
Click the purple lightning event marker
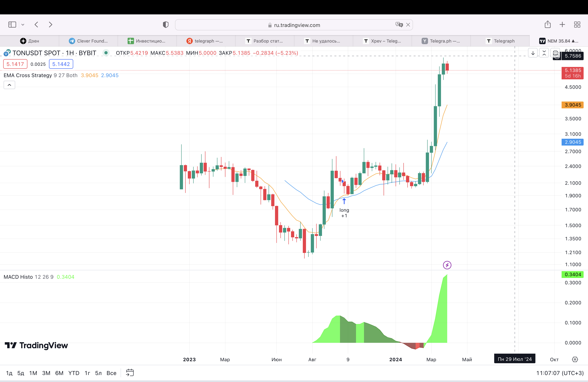447,265
